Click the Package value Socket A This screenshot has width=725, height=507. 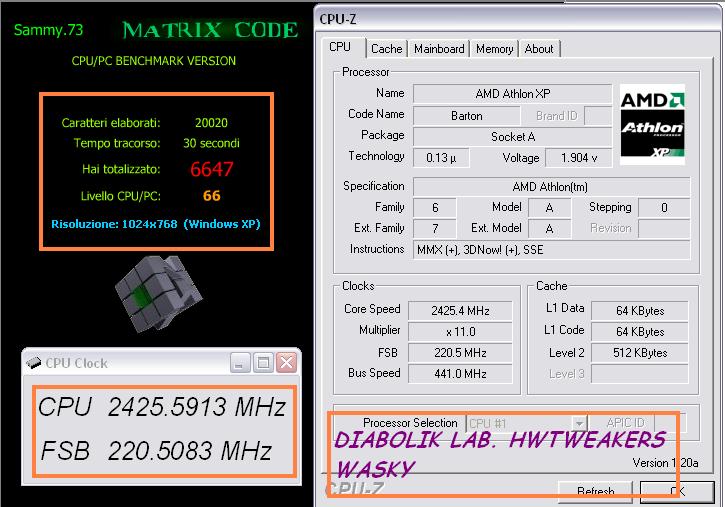(x=512, y=137)
